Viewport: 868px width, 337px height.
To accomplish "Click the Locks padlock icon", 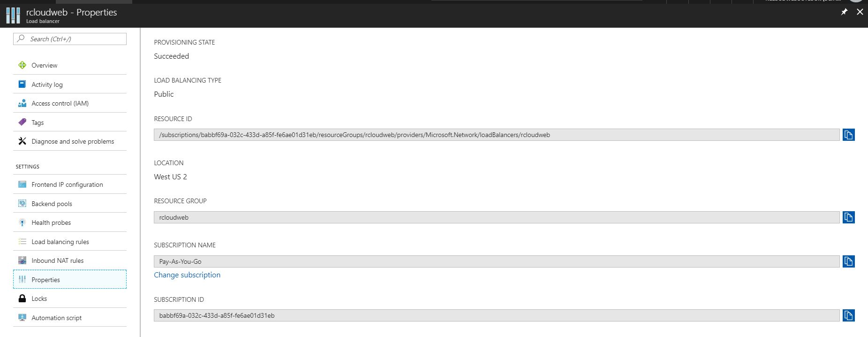I will [x=22, y=299].
